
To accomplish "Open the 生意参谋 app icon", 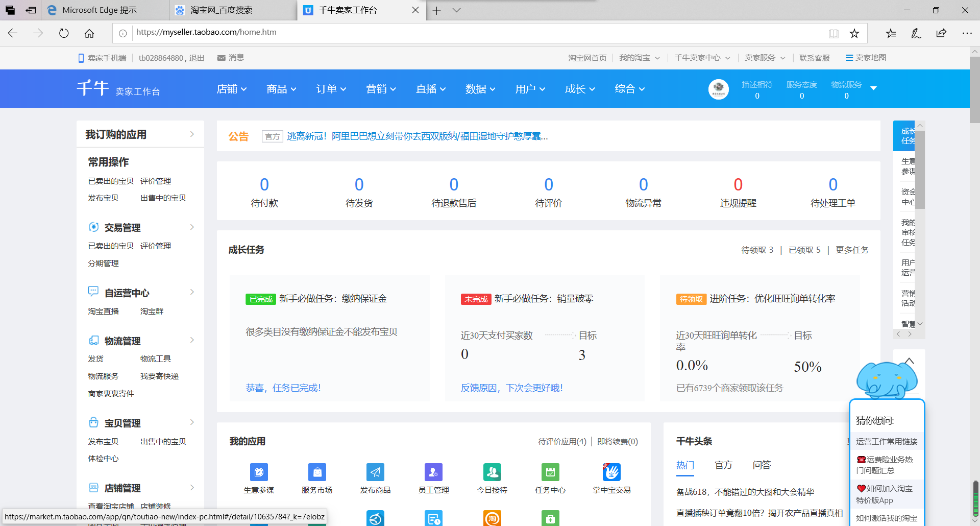I will tap(258, 472).
